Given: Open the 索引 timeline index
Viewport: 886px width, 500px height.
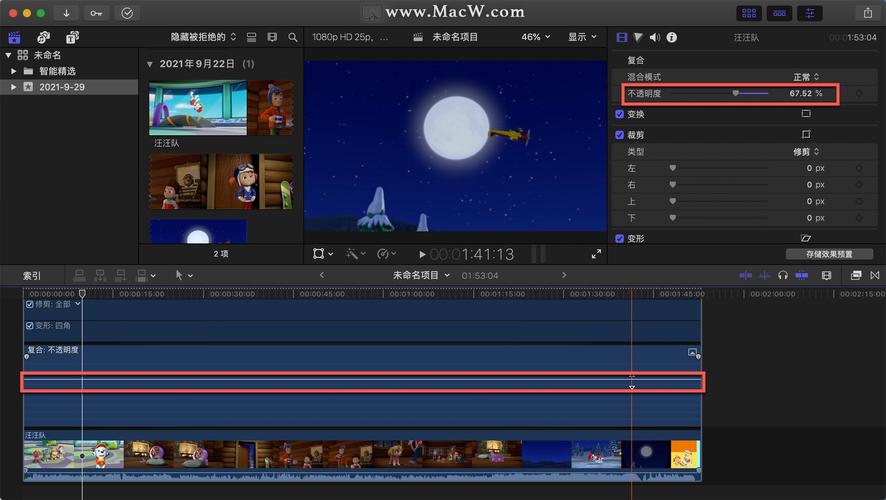Looking at the screenshot, I should 32,275.
